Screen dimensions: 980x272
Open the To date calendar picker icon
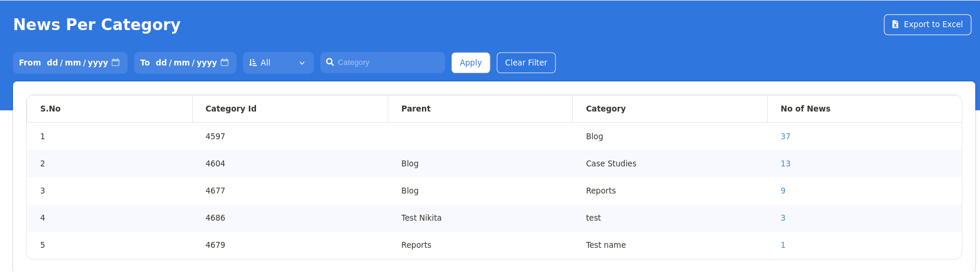point(225,63)
